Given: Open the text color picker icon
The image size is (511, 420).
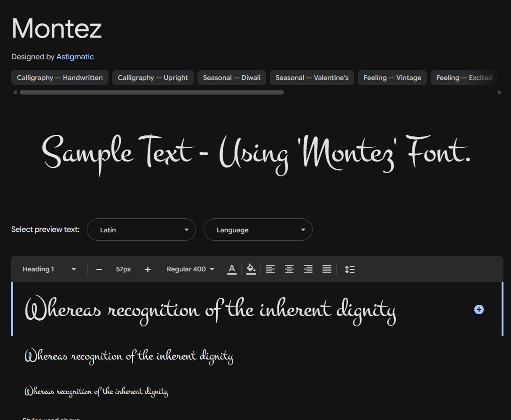Looking at the screenshot, I should (x=232, y=269).
